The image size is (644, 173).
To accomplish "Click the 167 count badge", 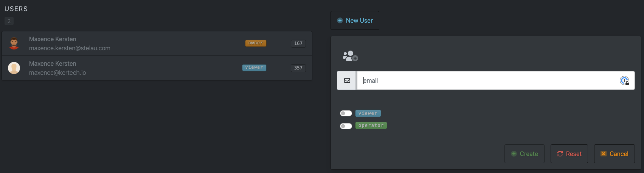I will pyautogui.click(x=298, y=43).
